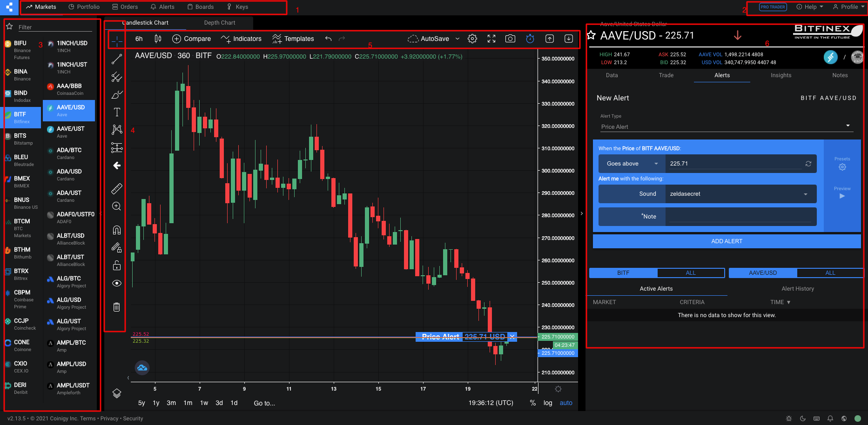Screen dimensions: 868x425
Task: Select the Binance BINA exchange
Action: click(x=22, y=75)
